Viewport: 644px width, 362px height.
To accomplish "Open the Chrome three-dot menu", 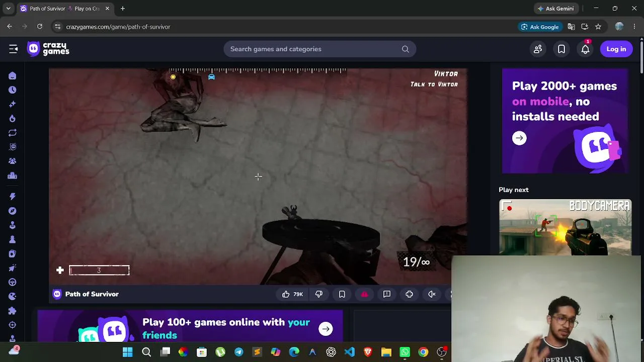I will pyautogui.click(x=634, y=27).
